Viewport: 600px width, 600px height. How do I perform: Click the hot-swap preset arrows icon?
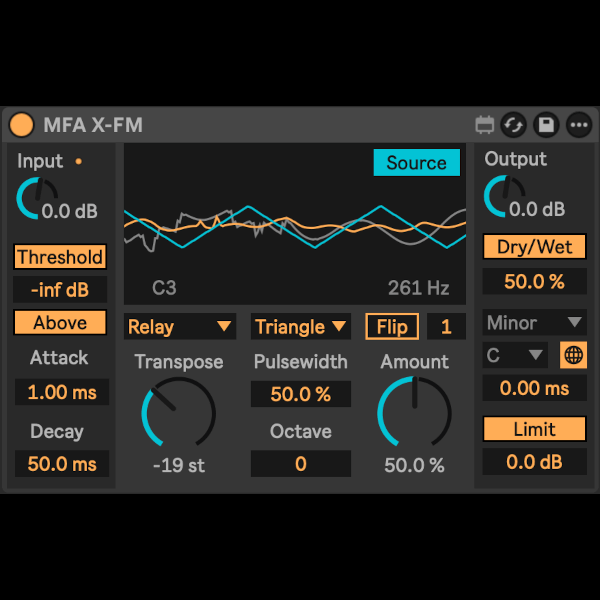514,125
